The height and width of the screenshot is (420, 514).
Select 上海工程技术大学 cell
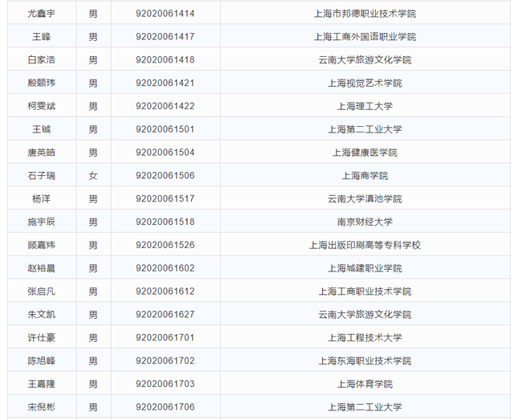pyautogui.click(x=365, y=337)
